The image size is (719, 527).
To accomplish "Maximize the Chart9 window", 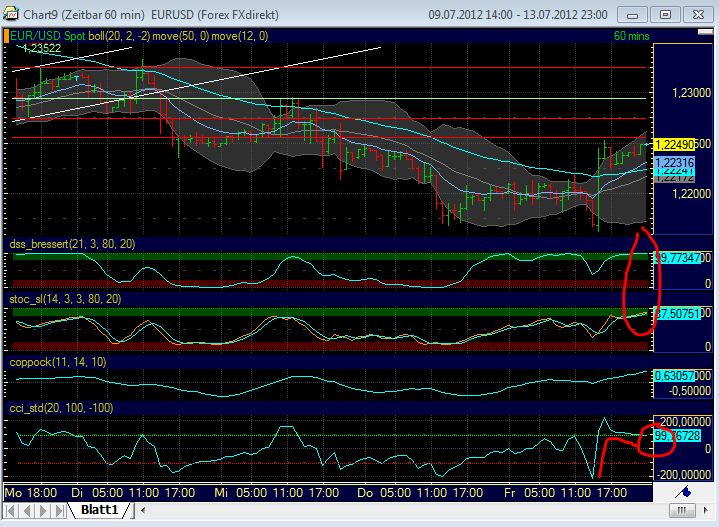I will coord(665,15).
